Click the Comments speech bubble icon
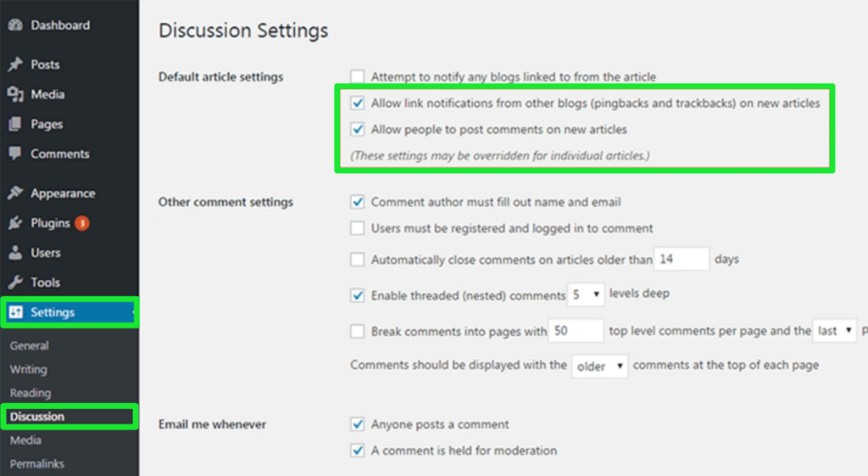This screenshot has width=868, height=476. click(14, 154)
